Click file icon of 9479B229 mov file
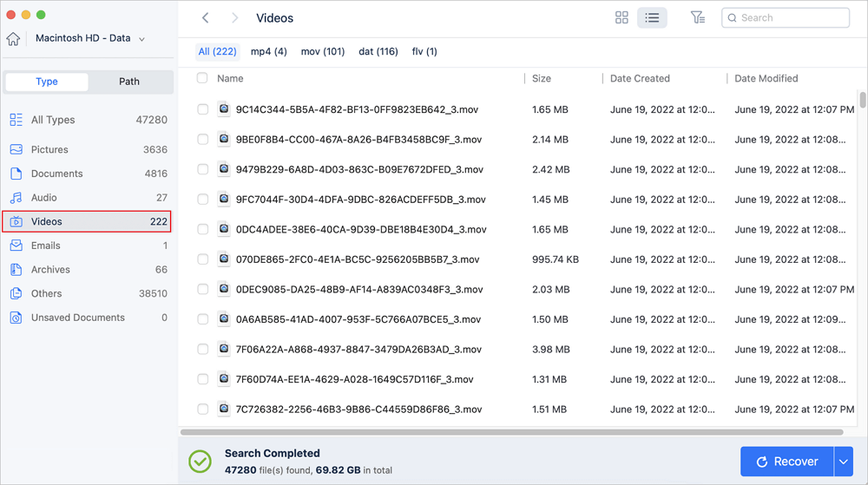The height and width of the screenshot is (485, 868). (224, 168)
